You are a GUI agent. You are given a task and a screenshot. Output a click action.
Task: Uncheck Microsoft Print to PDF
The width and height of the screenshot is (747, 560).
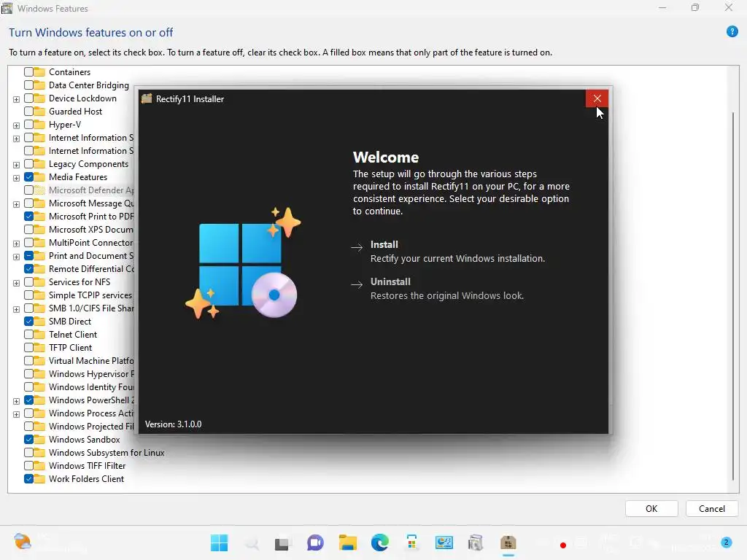pos(28,216)
